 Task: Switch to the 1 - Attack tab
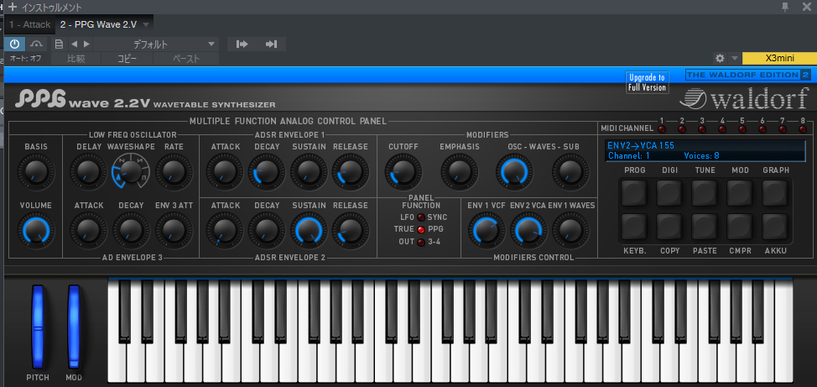point(30,24)
